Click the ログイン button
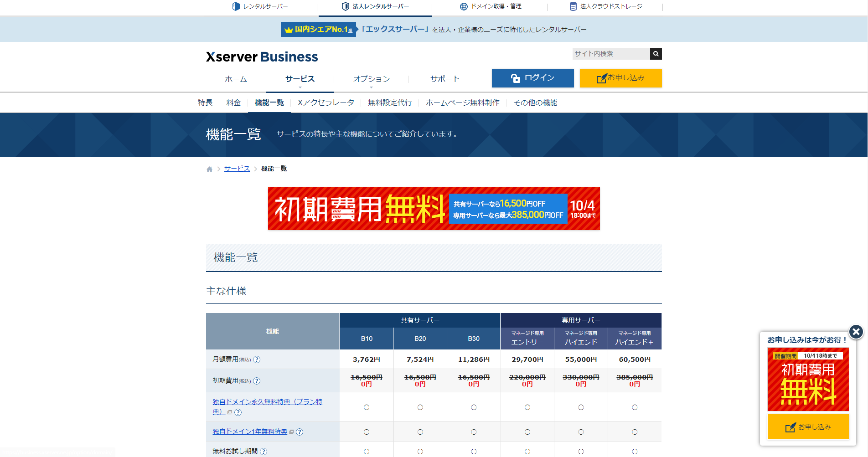The width and height of the screenshot is (868, 457). tap(532, 78)
